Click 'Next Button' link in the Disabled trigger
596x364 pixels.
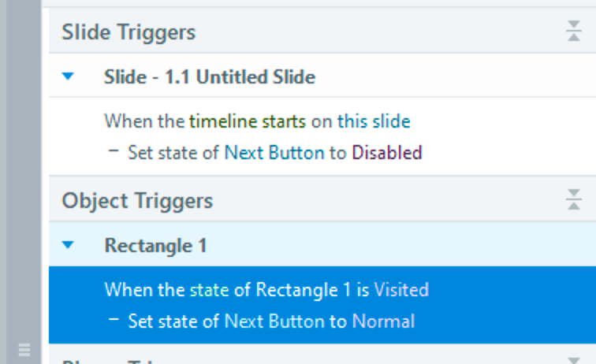tap(274, 152)
